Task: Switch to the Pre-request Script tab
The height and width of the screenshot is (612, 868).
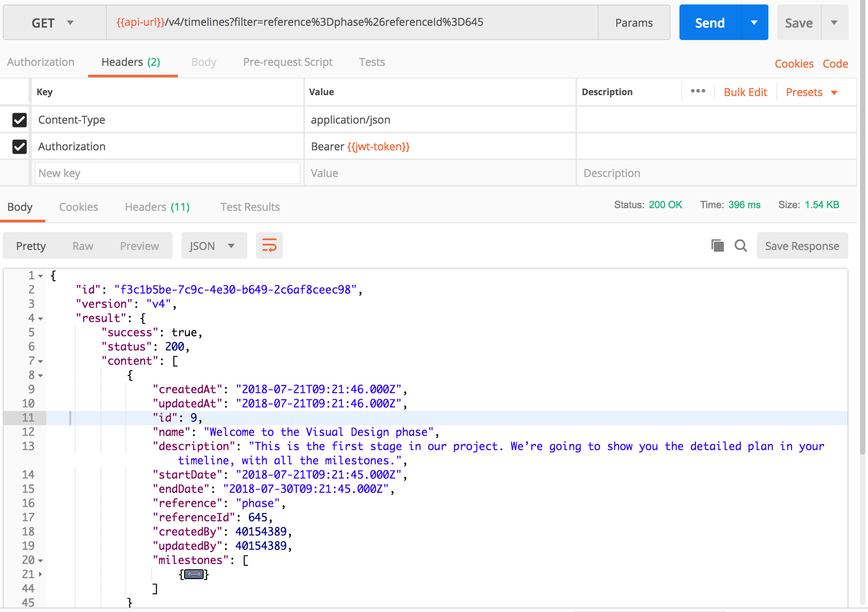Action: pyautogui.click(x=288, y=62)
